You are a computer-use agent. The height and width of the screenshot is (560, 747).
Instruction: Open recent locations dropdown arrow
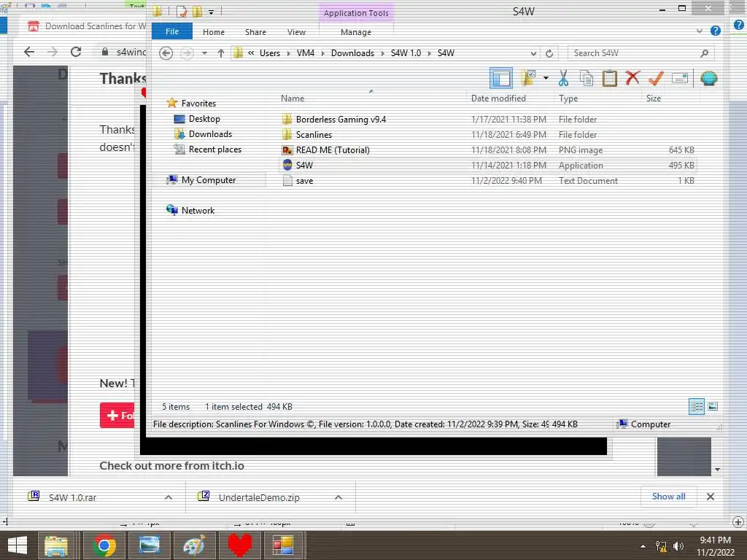pos(204,53)
